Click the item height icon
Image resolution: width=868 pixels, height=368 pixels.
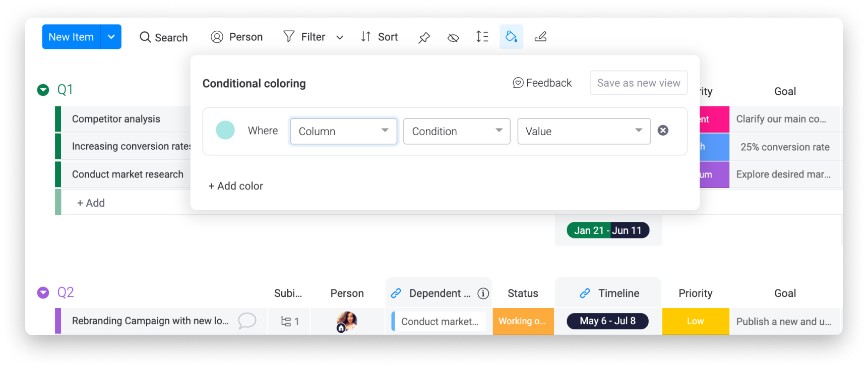tap(482, 37)
